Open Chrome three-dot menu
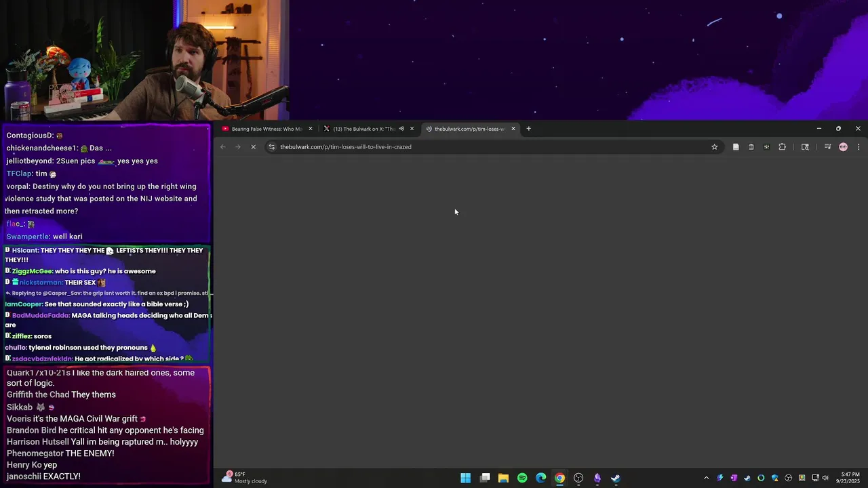Image resolution: width=868 pixels, height=488 pixels. tap(859, 147)
